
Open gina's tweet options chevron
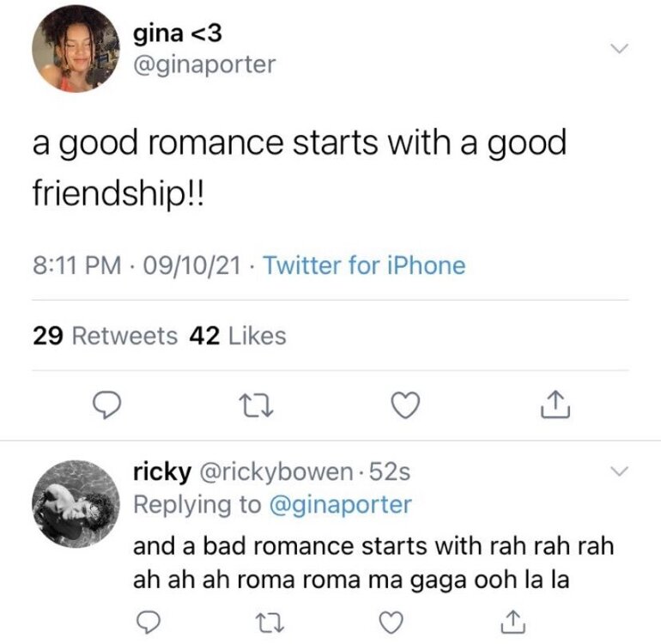tap(618, 48)
